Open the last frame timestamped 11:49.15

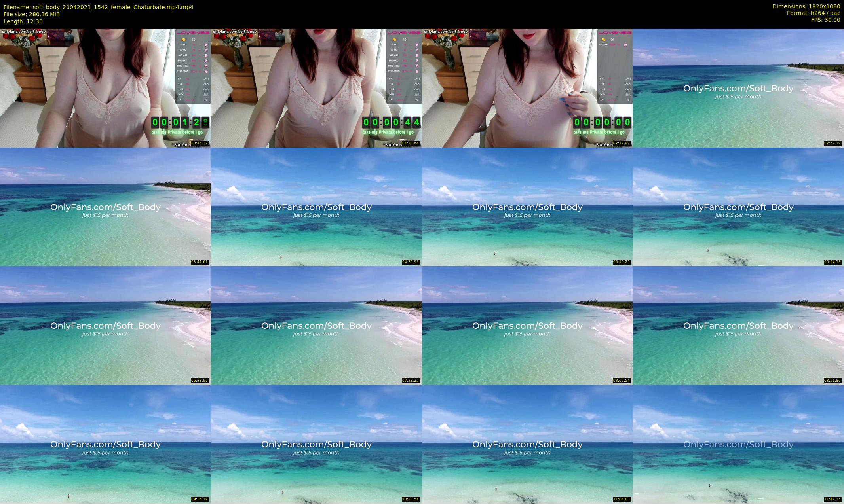738,444
